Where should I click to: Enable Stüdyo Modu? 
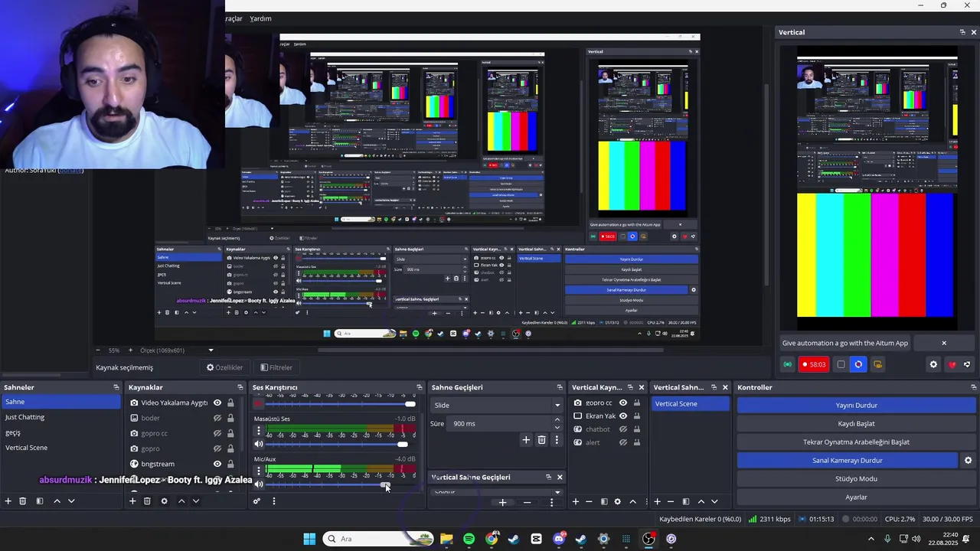click(856, 479)
